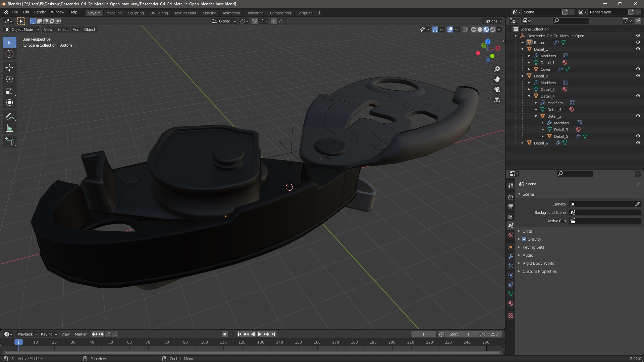Select the Cursor tool
The width and height of the screenshot is (644, 362).
pos(9,54)
